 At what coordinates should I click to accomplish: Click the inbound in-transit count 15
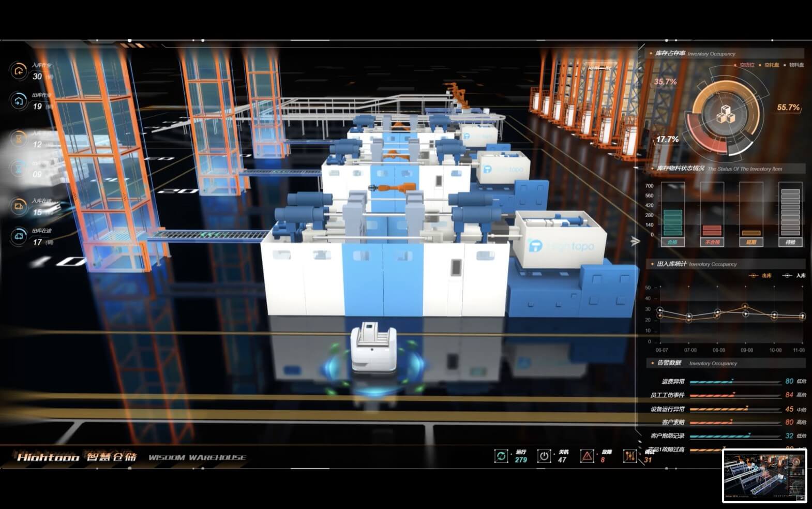click(37, 213)
